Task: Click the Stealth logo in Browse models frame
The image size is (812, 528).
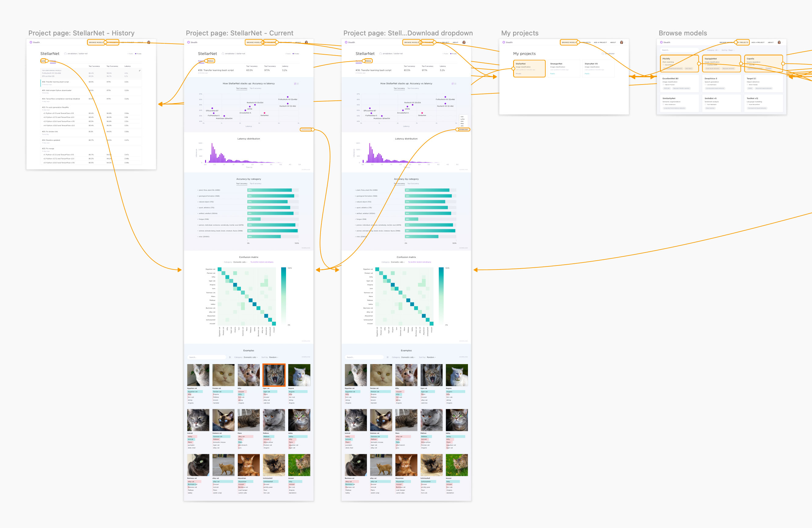Action: [x=661, y=42]
